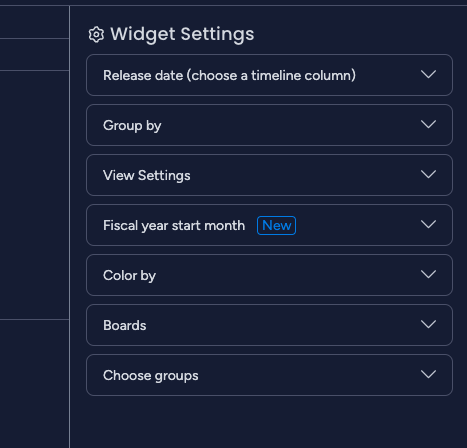The image size is (467, 448).
Task: Click the View Settings label text
Action: point(147,175)
